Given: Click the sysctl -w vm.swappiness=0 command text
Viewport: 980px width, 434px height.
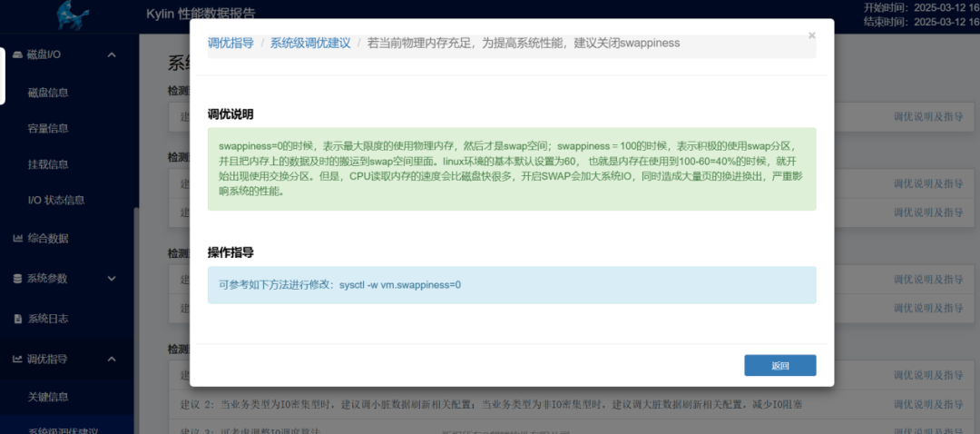Looking at the screenshot, I should click(x=400, y=284).
